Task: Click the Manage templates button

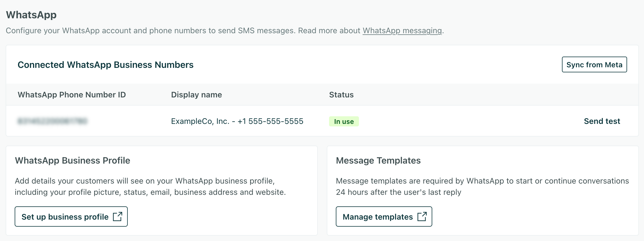Action: [x=384, y=217]
